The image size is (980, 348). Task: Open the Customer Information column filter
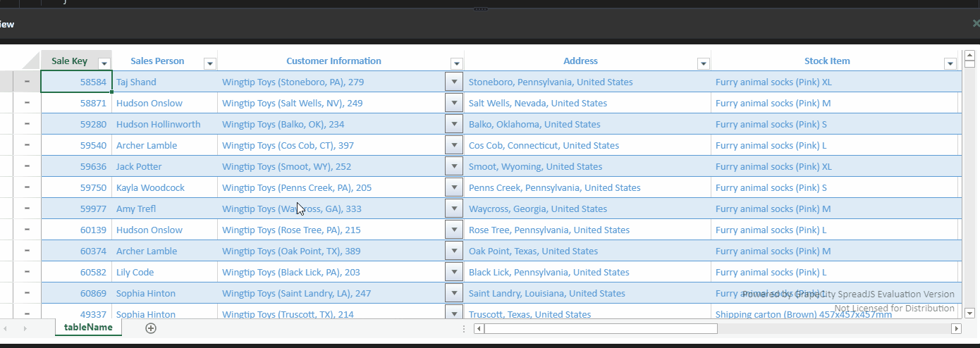click(x=456, y=63)
